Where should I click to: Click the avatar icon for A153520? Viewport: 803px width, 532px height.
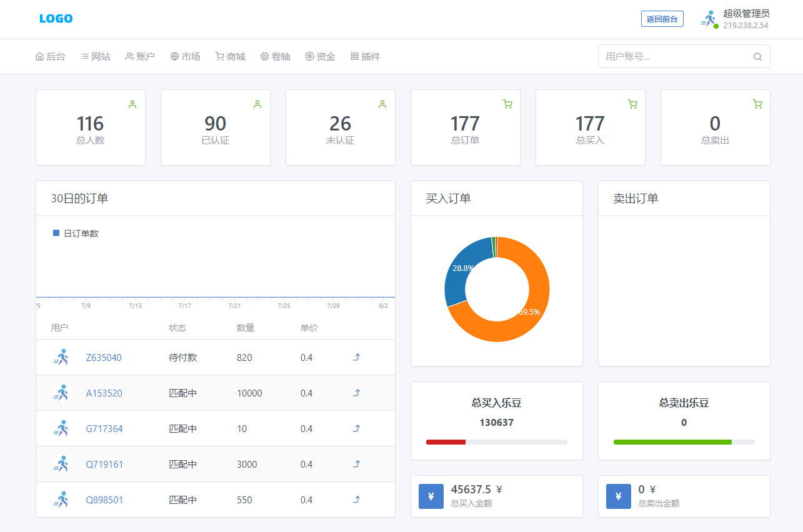[x=61, y=393]
